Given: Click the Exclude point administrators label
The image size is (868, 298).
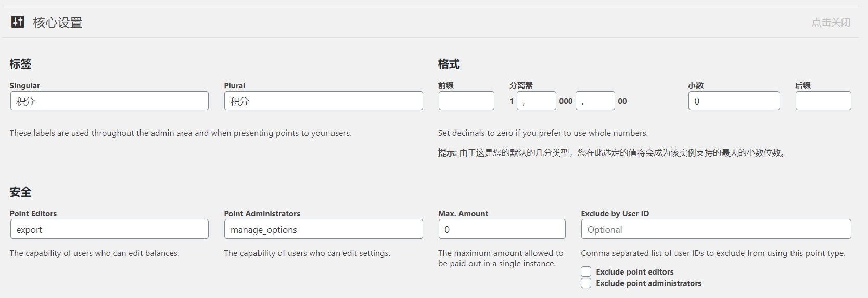Looking at the screenshot, I should (649, 283).
